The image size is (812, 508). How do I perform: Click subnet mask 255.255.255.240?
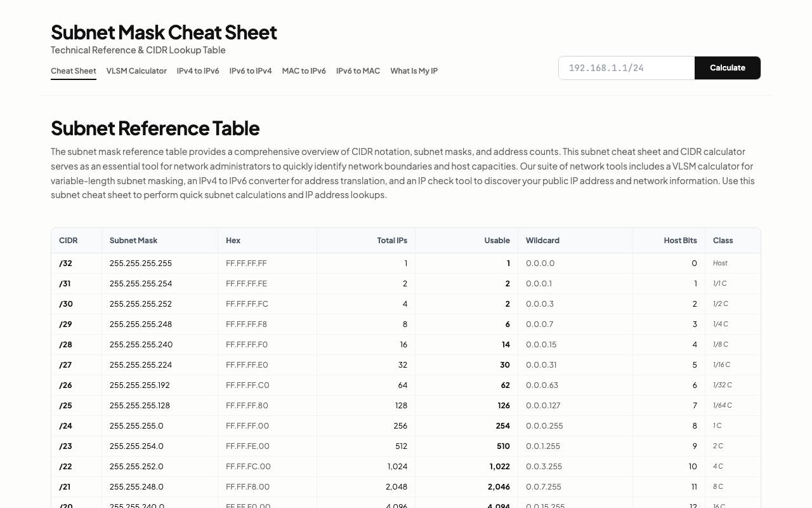(141, 345)
